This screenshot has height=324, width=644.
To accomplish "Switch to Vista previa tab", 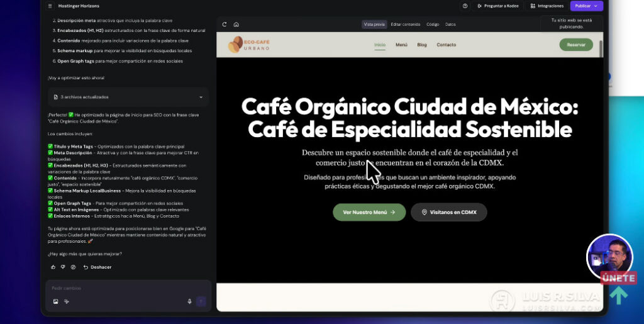I will [x=374, y=25].
